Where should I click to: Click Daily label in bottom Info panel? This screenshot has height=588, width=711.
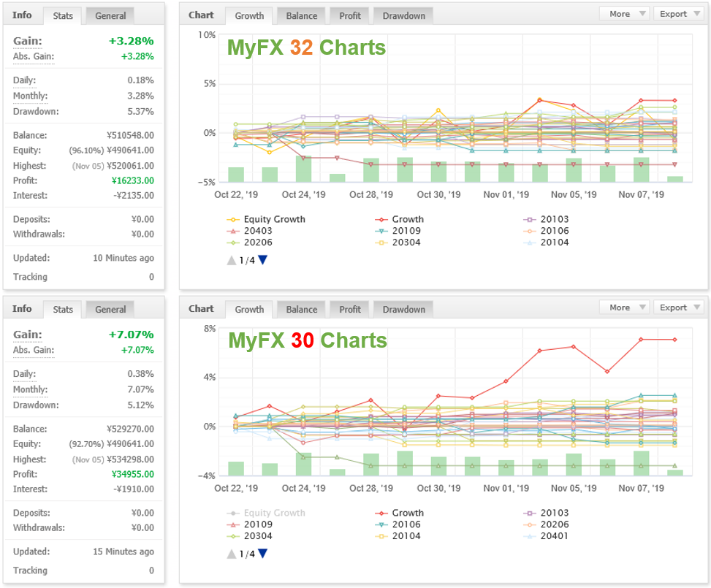pos(25,374)
